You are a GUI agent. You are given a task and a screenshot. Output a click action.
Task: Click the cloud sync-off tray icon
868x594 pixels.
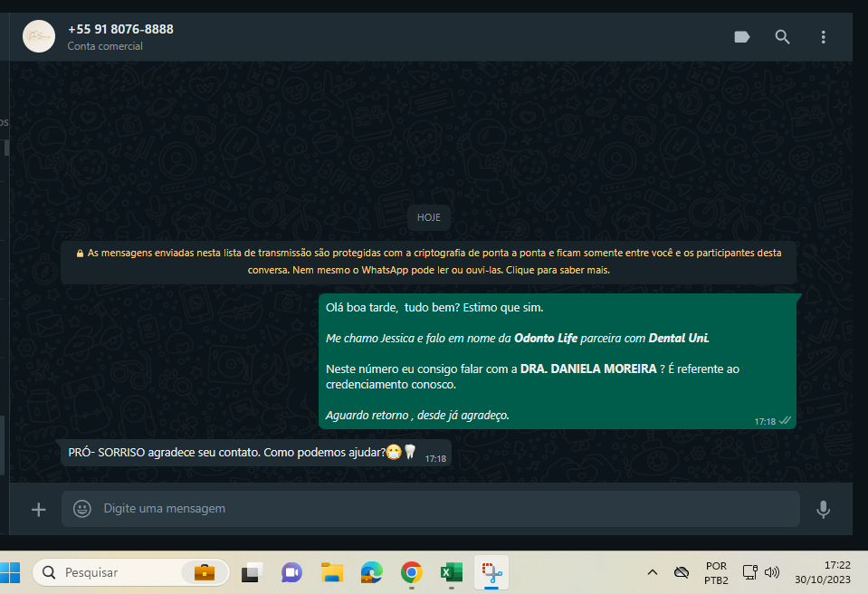click(x=682, y=572)
